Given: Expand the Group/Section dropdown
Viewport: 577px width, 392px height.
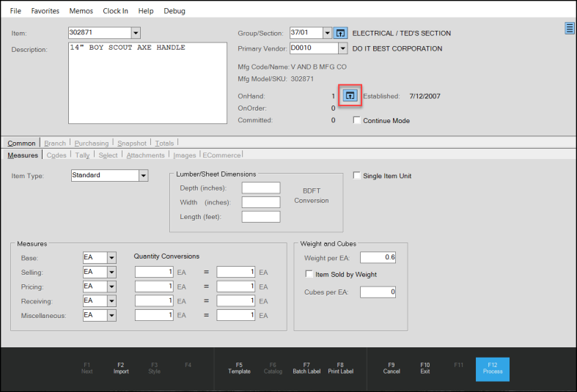Looking at the screenshot, I should (x=327, y=33).
